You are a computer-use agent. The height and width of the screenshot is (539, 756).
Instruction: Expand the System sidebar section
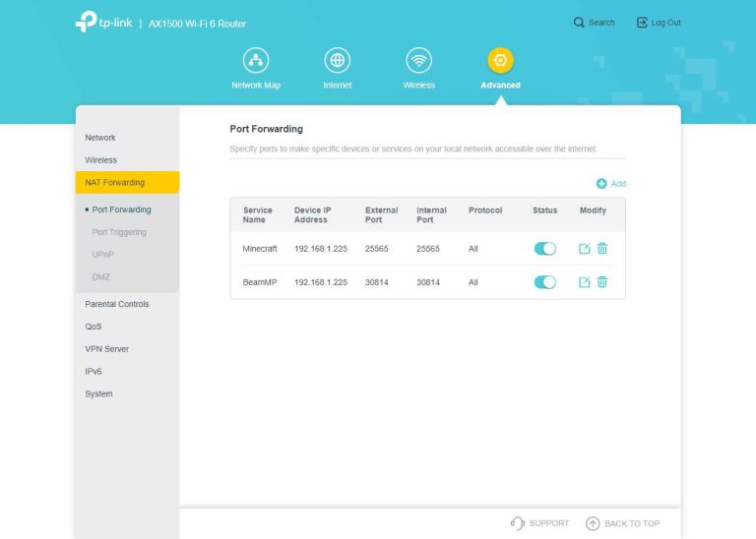point(98,393)
